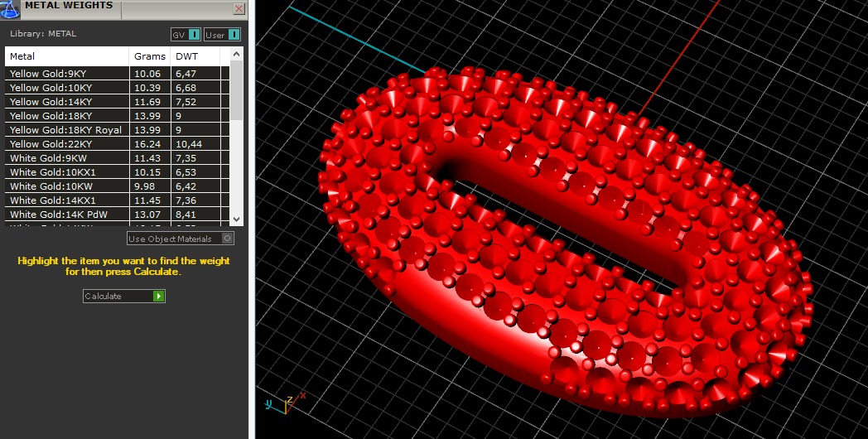Click the Library: METAL label
The width and height of the screenshot is (868, 439).
pyautogui.click(x=43, y=34)
